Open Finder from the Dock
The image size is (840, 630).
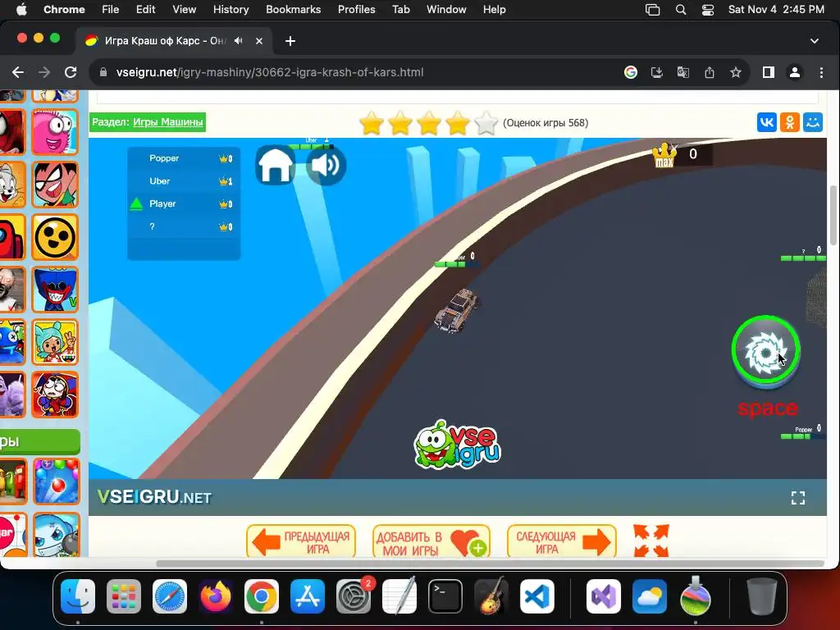click(x=78, y=596)
